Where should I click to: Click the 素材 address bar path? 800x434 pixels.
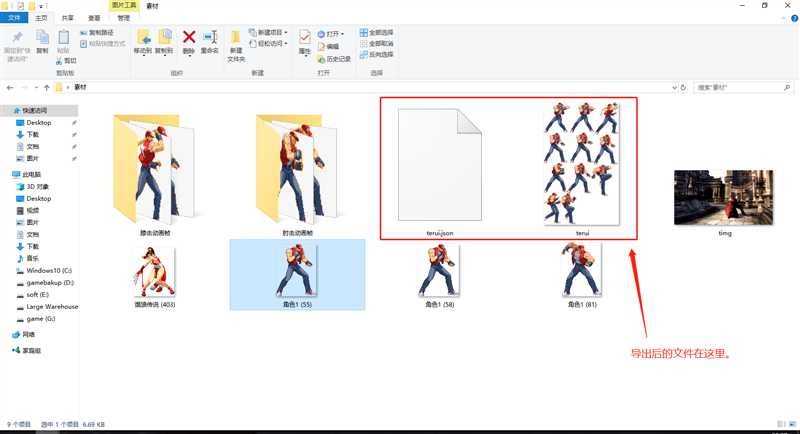tap(80, 87)
